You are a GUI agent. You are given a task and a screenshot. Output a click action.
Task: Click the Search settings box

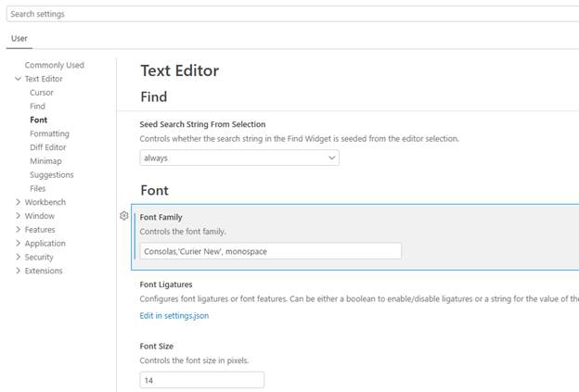(x=289, y=14)
